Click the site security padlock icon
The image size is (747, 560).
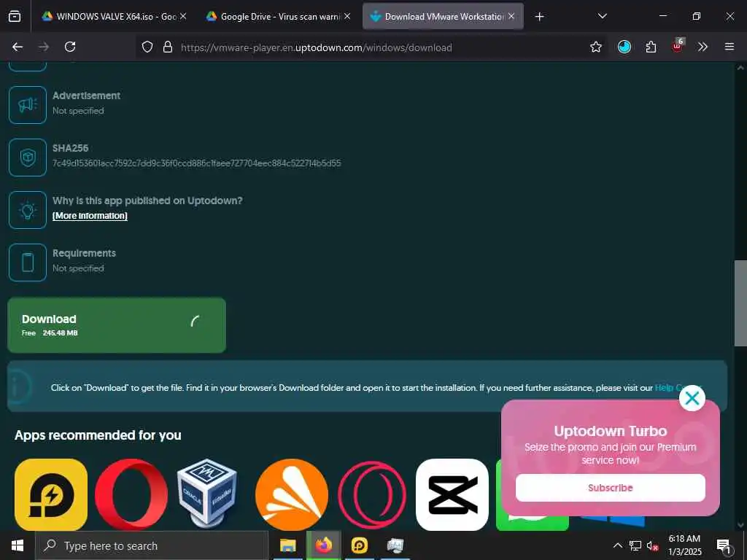(x=168, y=47)
